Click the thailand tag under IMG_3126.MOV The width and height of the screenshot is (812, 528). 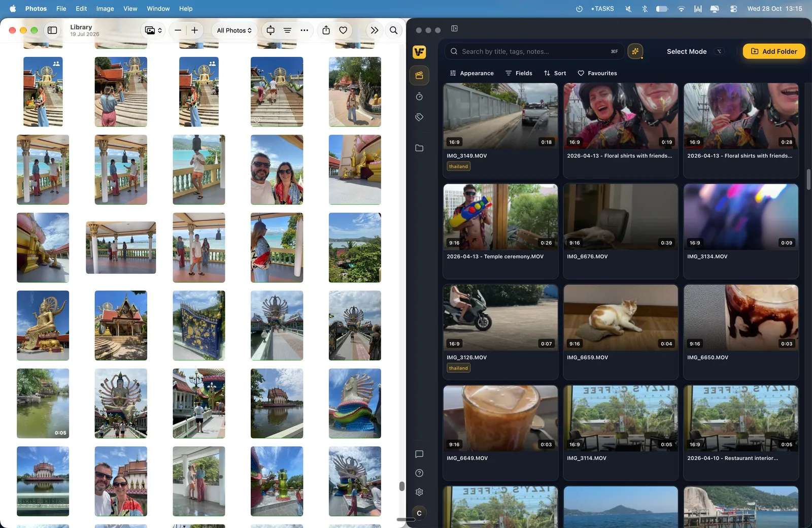pos(458,368)
